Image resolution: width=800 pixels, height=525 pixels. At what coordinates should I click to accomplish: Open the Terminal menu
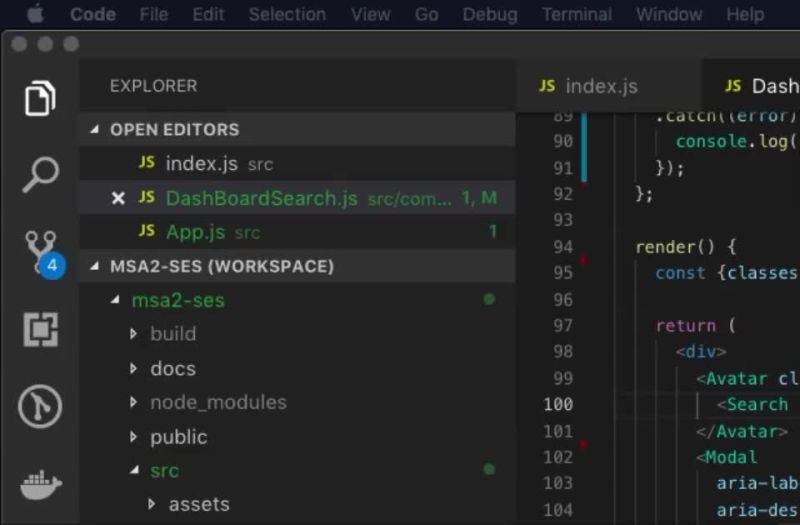(x=577, y=14)
